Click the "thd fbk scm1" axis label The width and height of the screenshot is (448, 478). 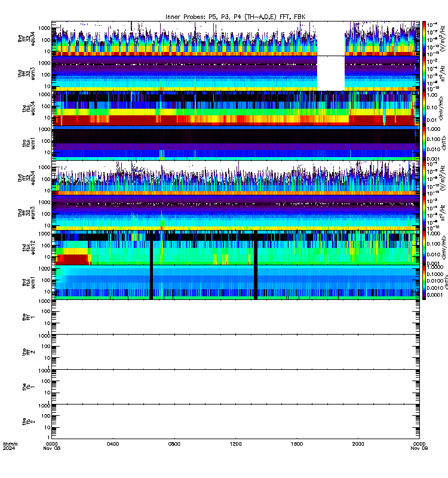[x=29, y=282]
